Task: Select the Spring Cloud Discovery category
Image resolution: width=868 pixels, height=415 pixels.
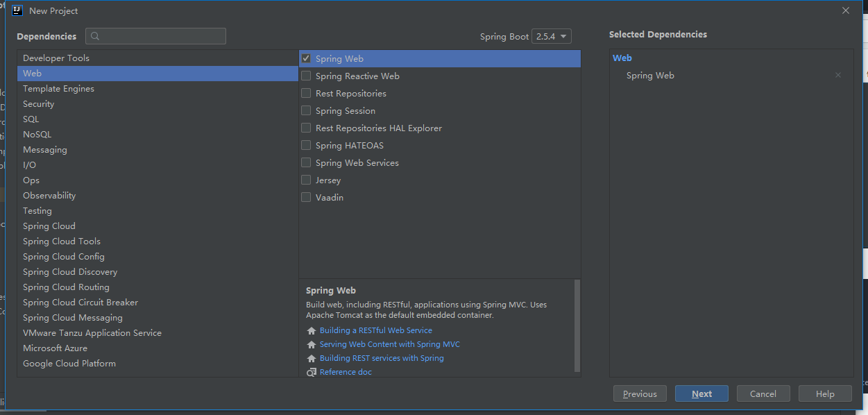Action: 158,272
